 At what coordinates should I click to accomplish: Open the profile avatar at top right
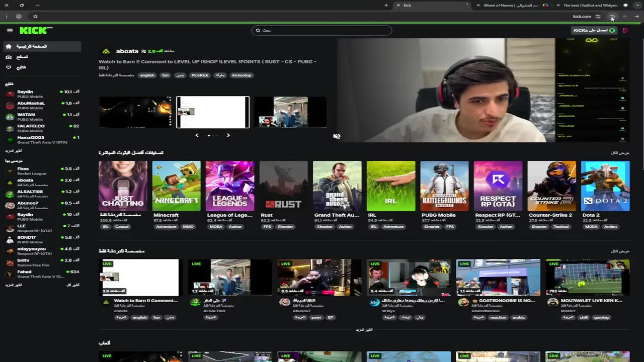pyautogui.click(x=625, y=30)
